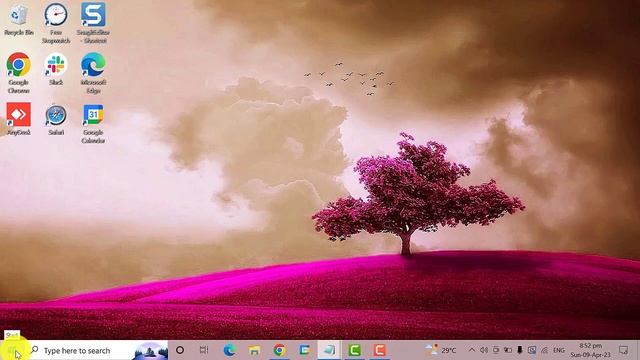640x360 pixels.
Task: Open network Wi-Fi settings in tray
Action: tap(544, 350)
